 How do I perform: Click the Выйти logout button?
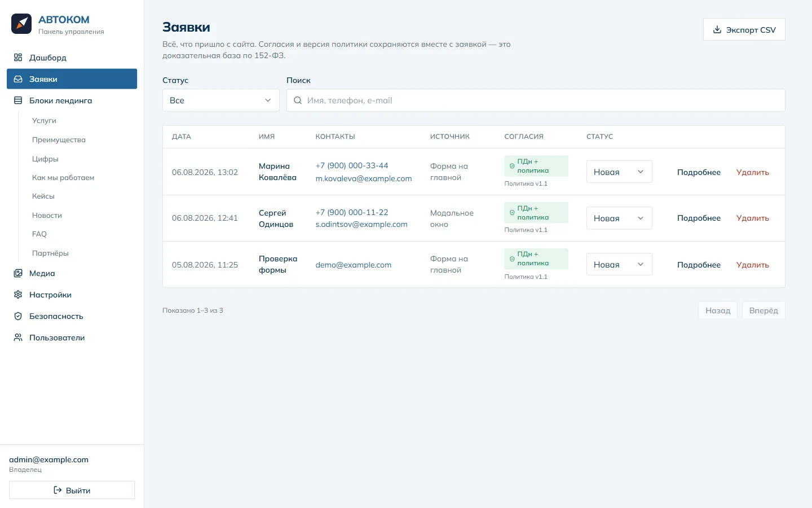tap(72, 490)
